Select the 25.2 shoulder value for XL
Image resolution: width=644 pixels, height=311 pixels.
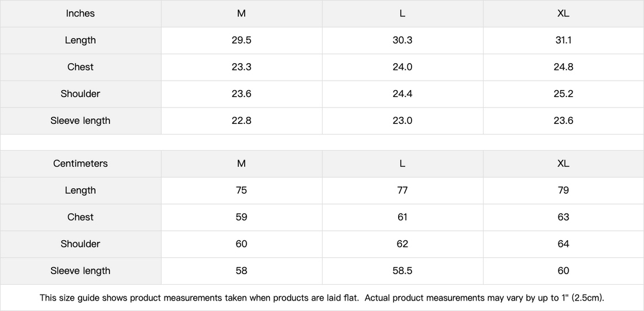coord(563,94)
